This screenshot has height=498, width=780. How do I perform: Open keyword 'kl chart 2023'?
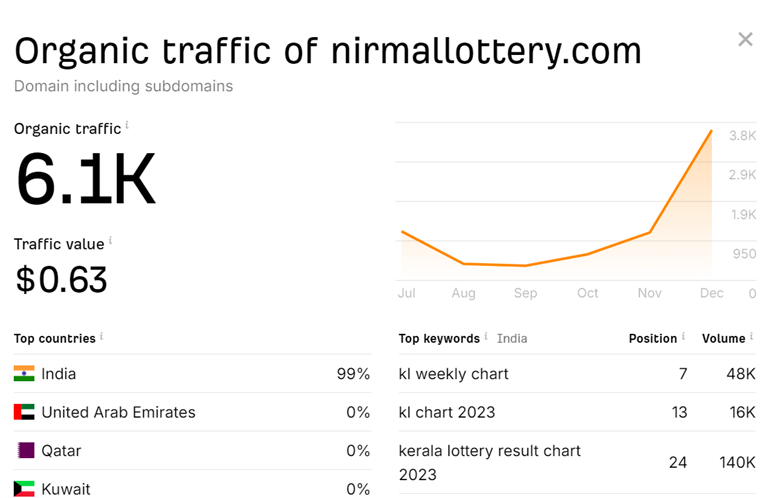point(447,412)
